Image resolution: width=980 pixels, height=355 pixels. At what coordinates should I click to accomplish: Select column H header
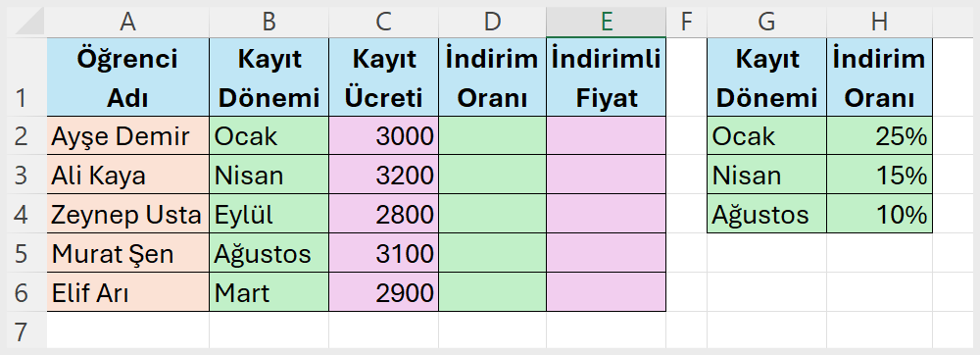tap(879, 22)
